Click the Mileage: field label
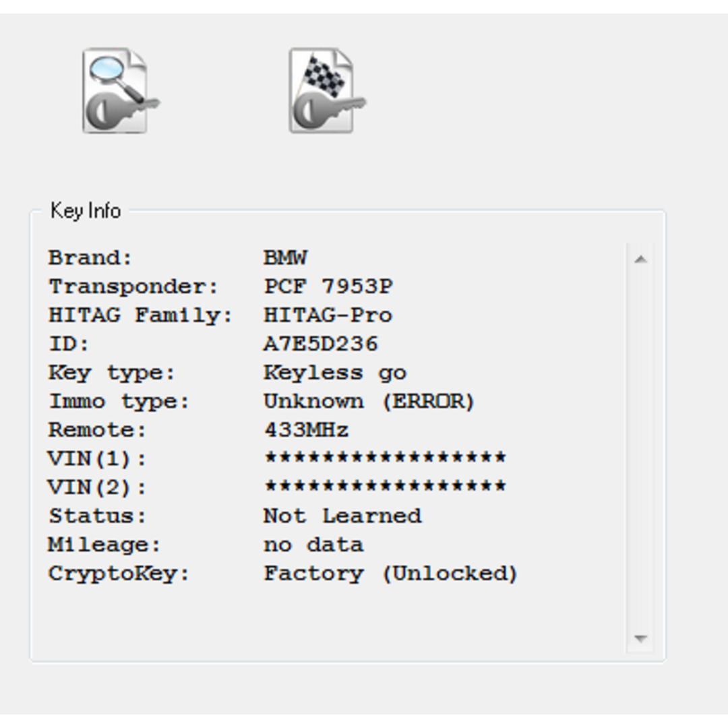 pyautogui.click(x=104, y=545)
